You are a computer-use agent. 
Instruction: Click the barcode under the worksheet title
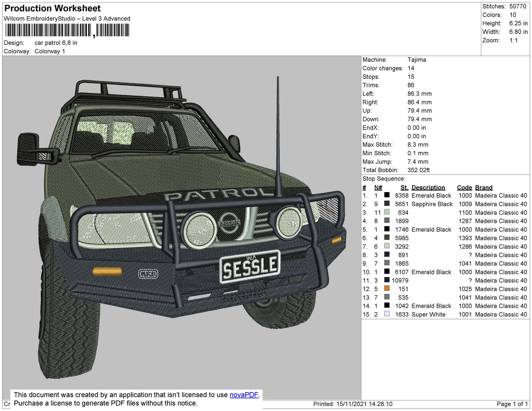67,30
